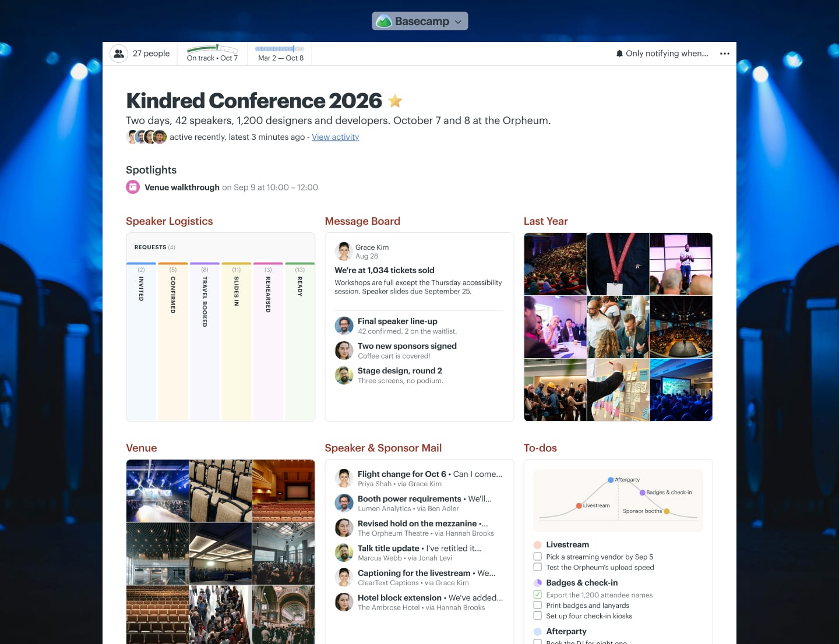Open the To-dos section heading
Screen dimensions: 839x644
tap(540, 448)
